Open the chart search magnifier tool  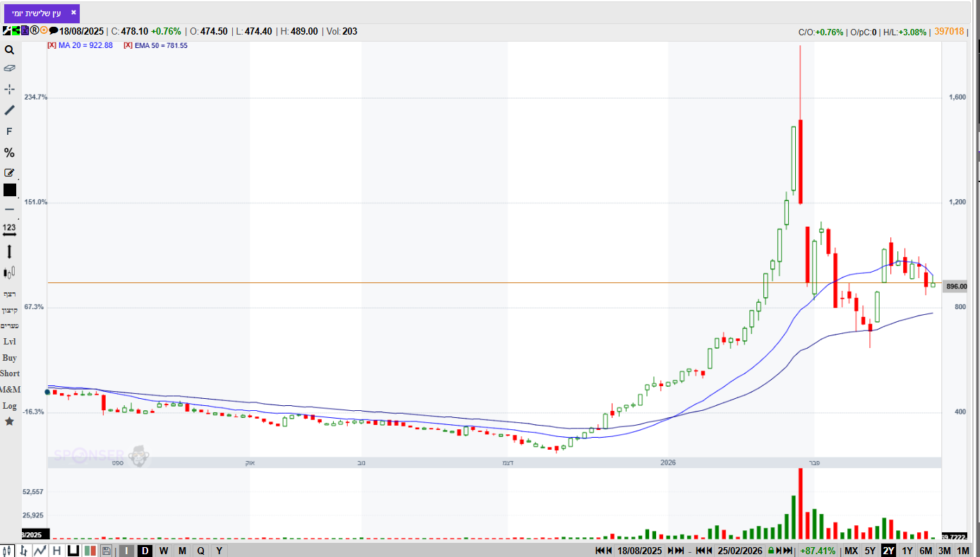click(x=9, y=50)
